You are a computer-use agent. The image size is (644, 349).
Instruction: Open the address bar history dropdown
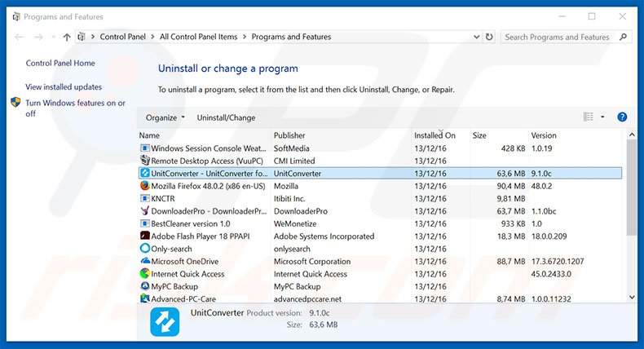[x=476, y=37]
